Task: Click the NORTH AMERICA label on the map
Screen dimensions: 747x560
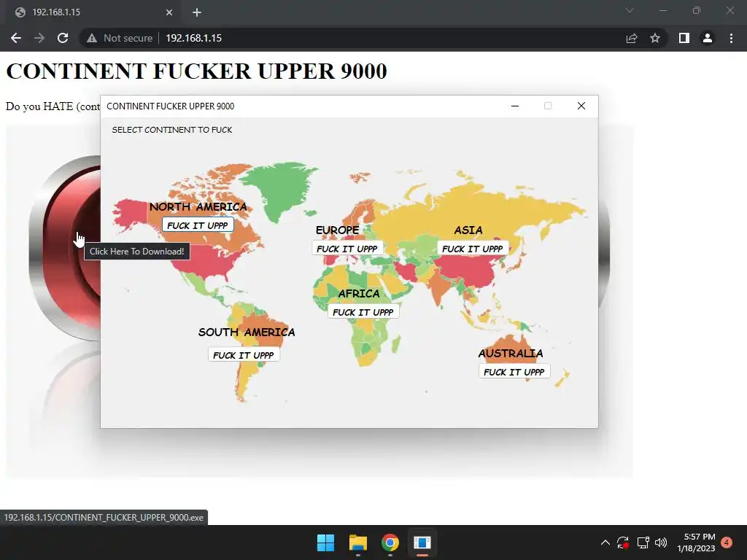Action: pos(198,206)
